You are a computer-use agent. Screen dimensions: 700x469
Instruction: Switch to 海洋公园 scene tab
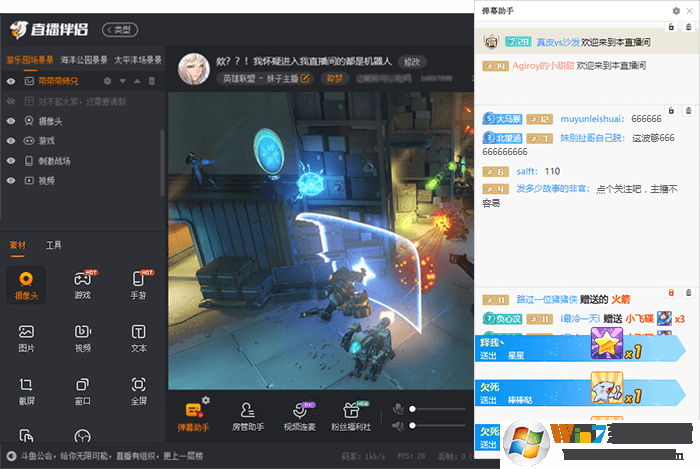pos(84,60)
